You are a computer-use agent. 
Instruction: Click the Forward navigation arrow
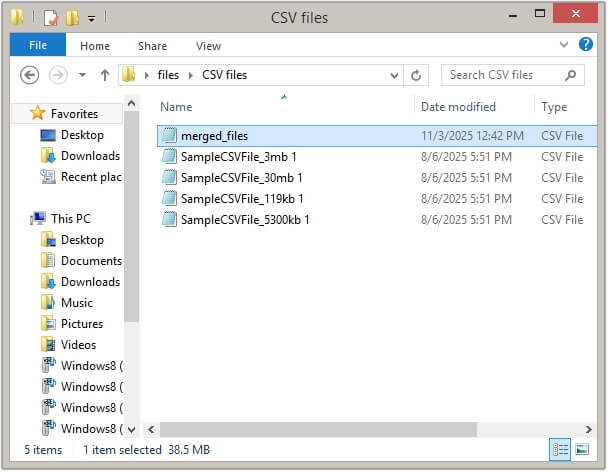[58, 75]
